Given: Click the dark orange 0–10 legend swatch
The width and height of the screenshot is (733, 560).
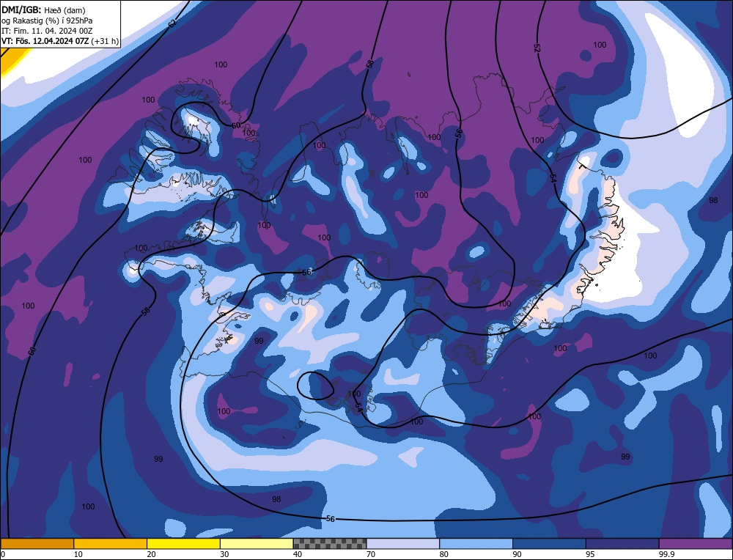Looking at the screenshot, I should tap(37, 543).
